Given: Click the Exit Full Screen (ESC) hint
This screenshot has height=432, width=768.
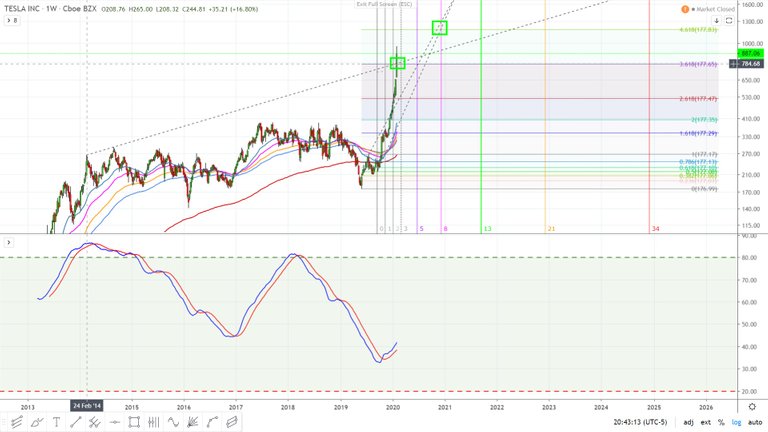Looking at the screenshot, I should coord(384,4).
